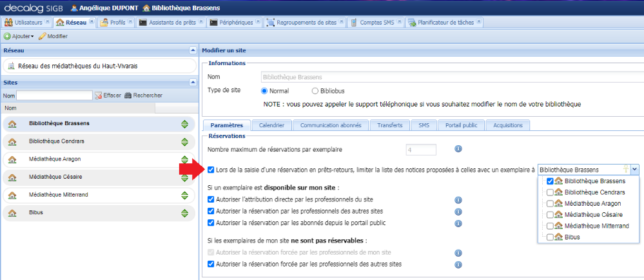Close the Comptes SMS tab
Image resolution: width=644 pixels, height=280 pixels.
click(399, 21)
